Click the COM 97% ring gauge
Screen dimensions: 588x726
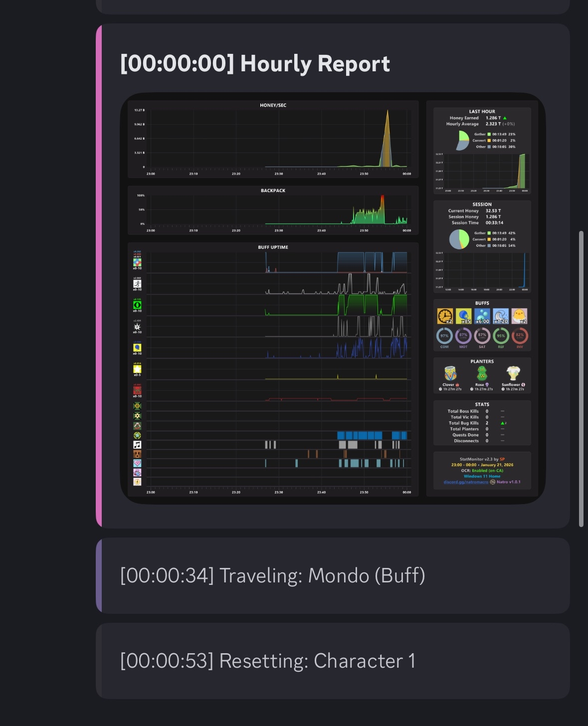coord(444,336)
